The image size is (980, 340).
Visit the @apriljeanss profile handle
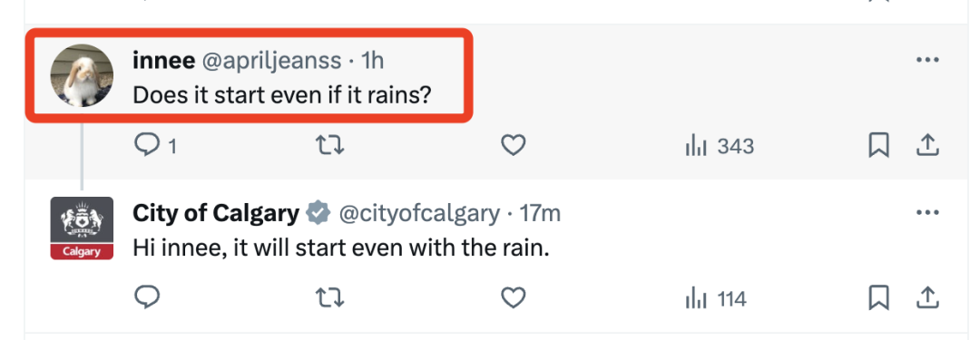(x=270, y=61)
